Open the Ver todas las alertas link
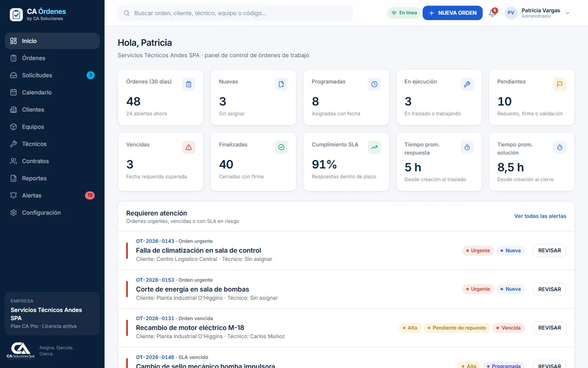The height and width of the screenshot is (368, 588). [540, 216]
